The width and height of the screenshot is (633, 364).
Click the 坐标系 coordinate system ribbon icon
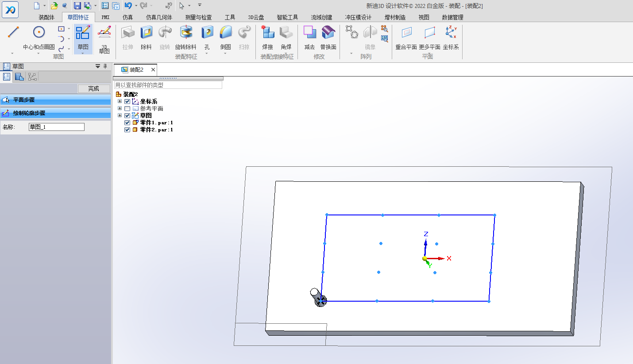tap(451, 33)
